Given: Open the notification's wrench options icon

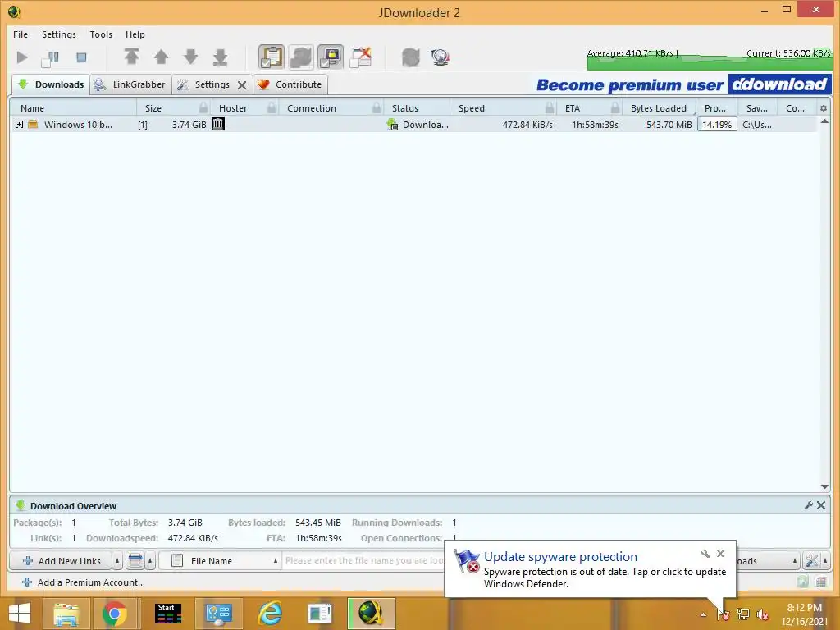Looking at the screenshot, I should tap(705, 554).
